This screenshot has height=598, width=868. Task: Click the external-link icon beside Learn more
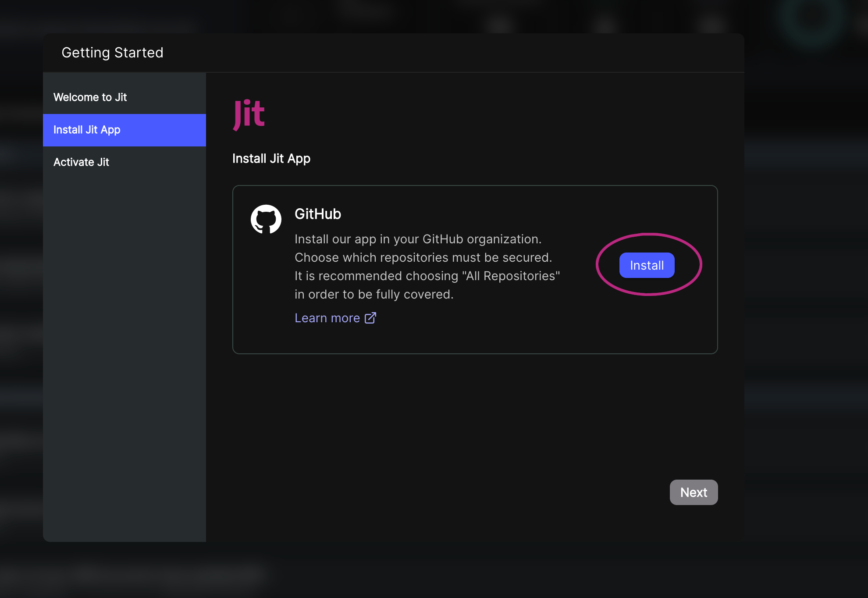pos(370,318)
